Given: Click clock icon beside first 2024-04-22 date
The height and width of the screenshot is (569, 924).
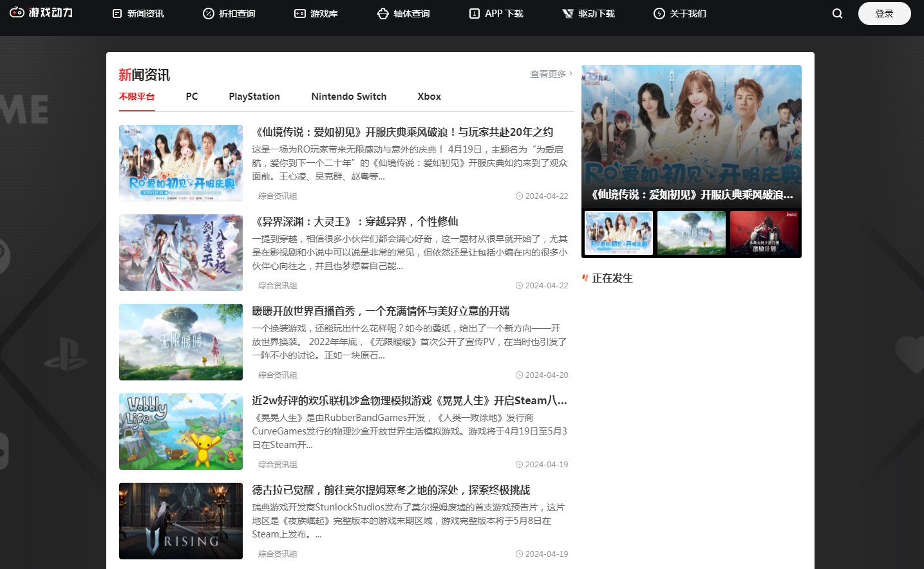Looking at the screenshot, I should (x=519, y=196).
